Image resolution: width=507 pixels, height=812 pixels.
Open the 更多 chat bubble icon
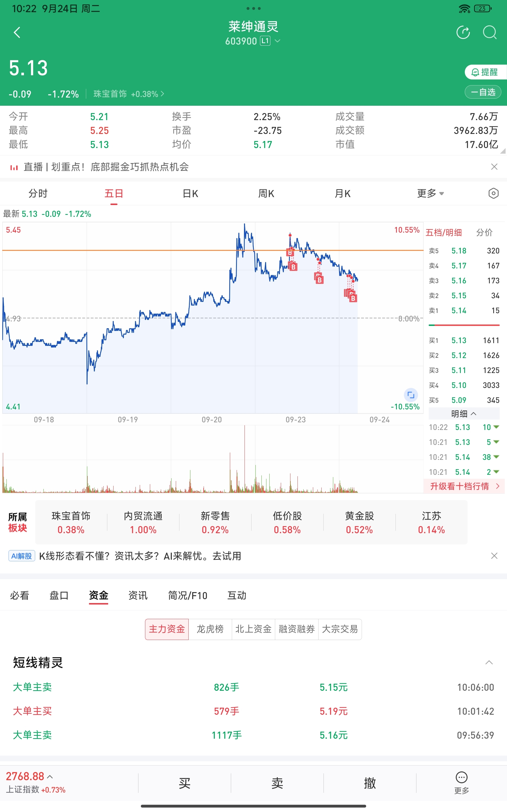point(461,783)
